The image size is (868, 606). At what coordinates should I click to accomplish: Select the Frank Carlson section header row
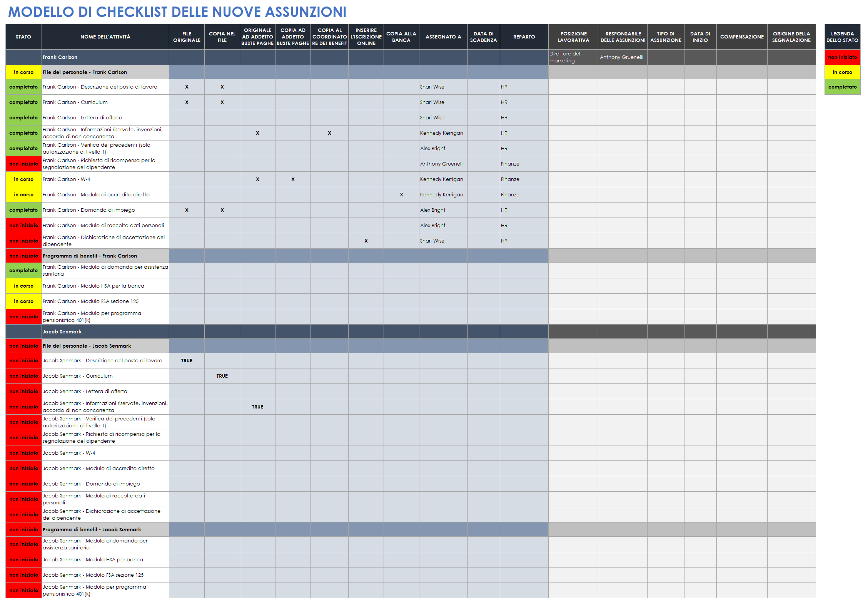click(x=411, y=57)
